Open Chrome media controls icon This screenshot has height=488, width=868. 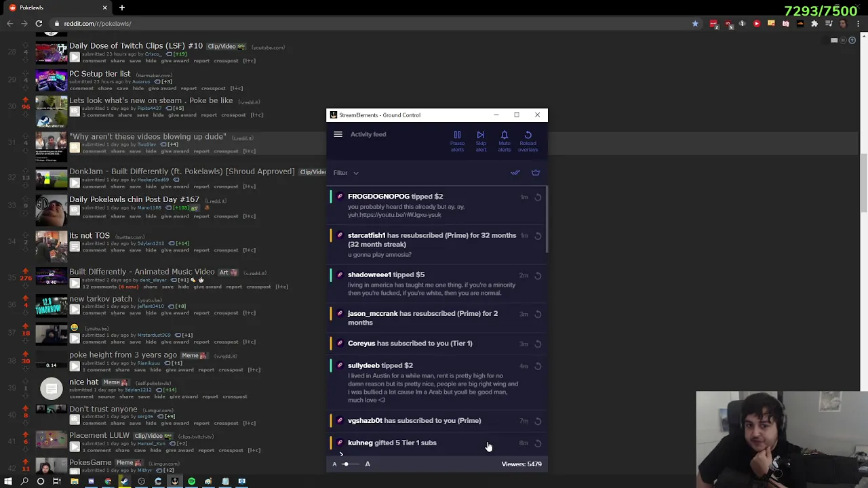(829, 24)
